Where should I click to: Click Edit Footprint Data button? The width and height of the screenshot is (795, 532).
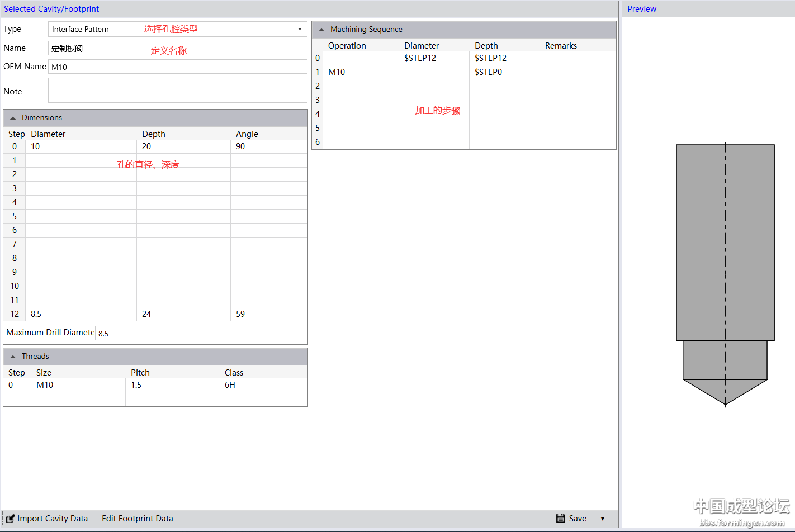pyautogui.click(x=137, y=519)
